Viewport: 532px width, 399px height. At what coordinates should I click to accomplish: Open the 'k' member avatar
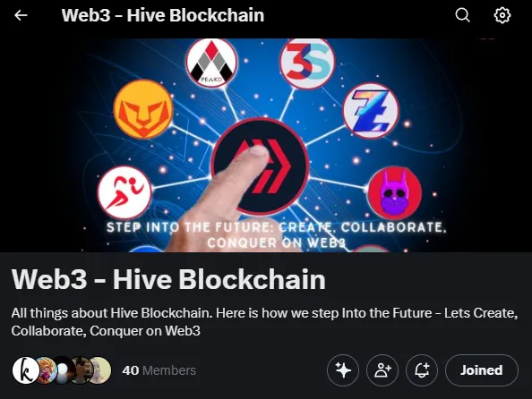point(25,370)
